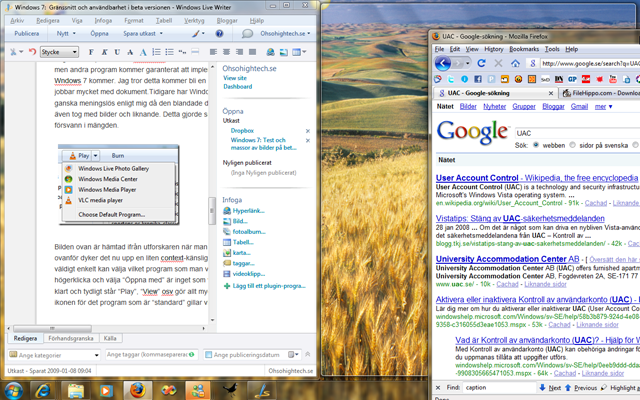Screen dimensions: 640x400
Task: Click the Ange taggar input field
Action: click(151, 355)
